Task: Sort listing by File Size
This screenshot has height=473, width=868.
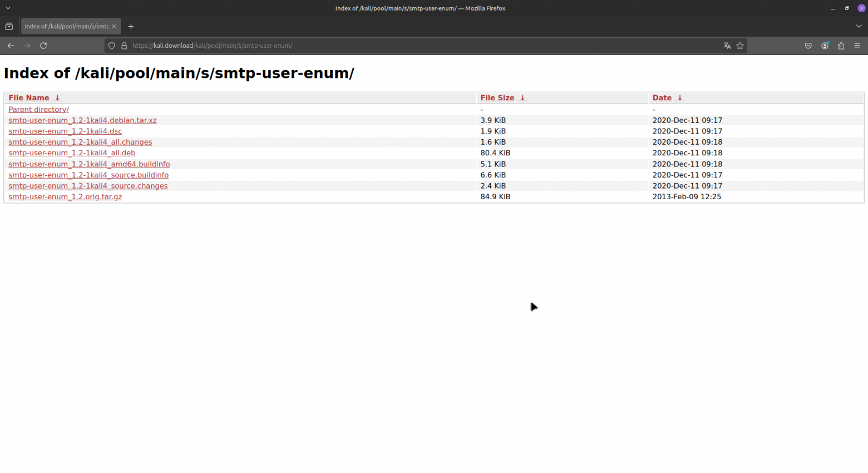Action: tap(497, 98)
